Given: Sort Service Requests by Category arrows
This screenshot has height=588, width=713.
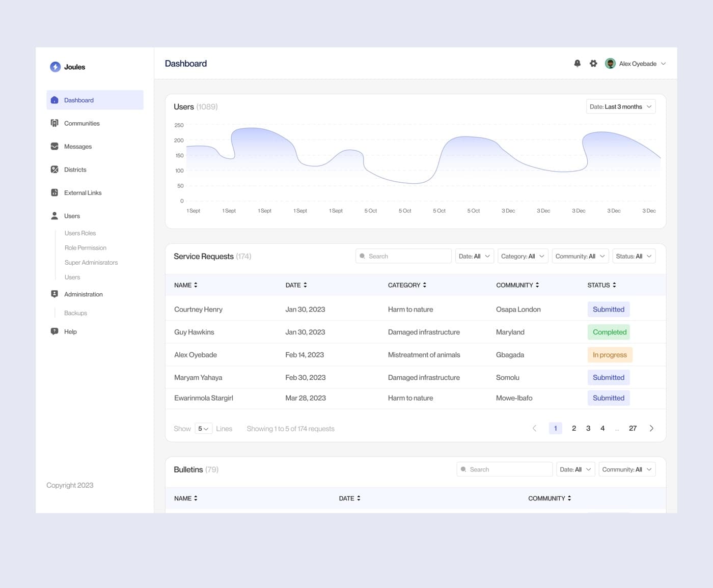Looking at the screenshot, I should pos(425,285).
